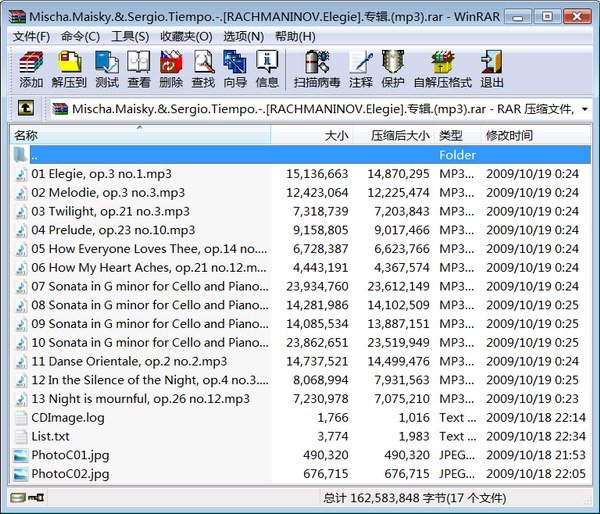
Task: Select file 02 Melodie, op.3 no.3.mp3
Action: [108, 193]
